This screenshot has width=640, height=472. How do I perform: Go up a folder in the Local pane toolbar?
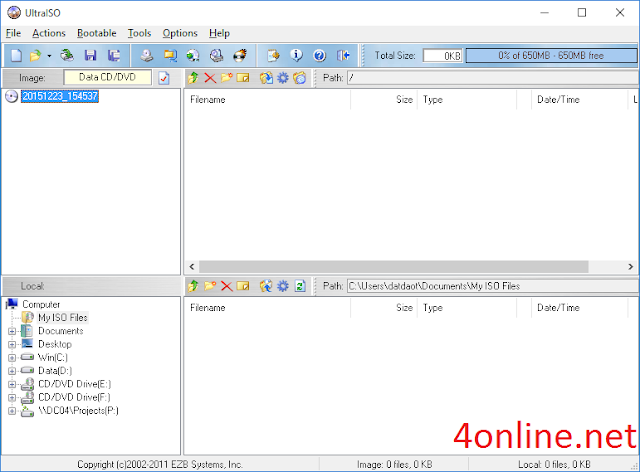pyautogui.click(x=193, y=286)
